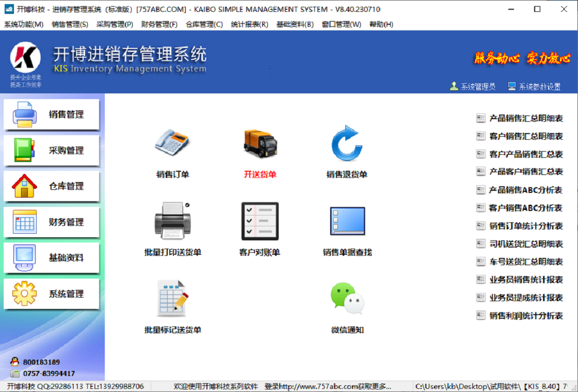Click the 开送货单 truck icon
Screen dimensions: 578x392
click(260, 144)
